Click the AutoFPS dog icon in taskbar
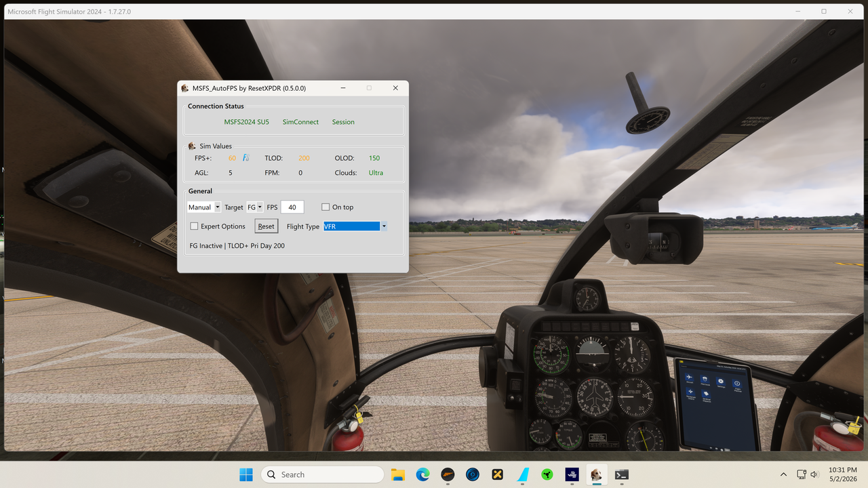 (x=597, y=474)
